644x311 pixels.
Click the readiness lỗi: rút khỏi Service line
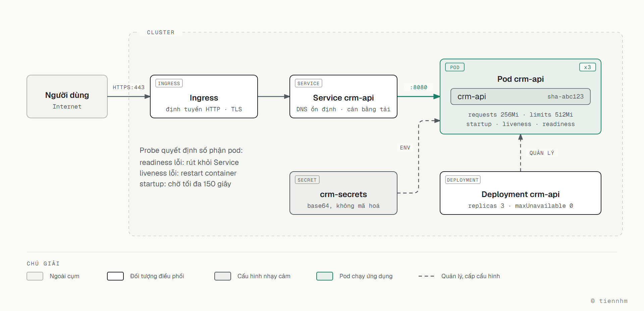click(189, 162)
